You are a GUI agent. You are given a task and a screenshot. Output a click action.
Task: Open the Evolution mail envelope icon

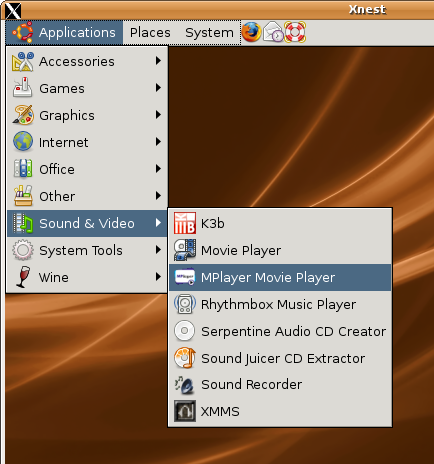pyautogui.click(x=273, y=32)
